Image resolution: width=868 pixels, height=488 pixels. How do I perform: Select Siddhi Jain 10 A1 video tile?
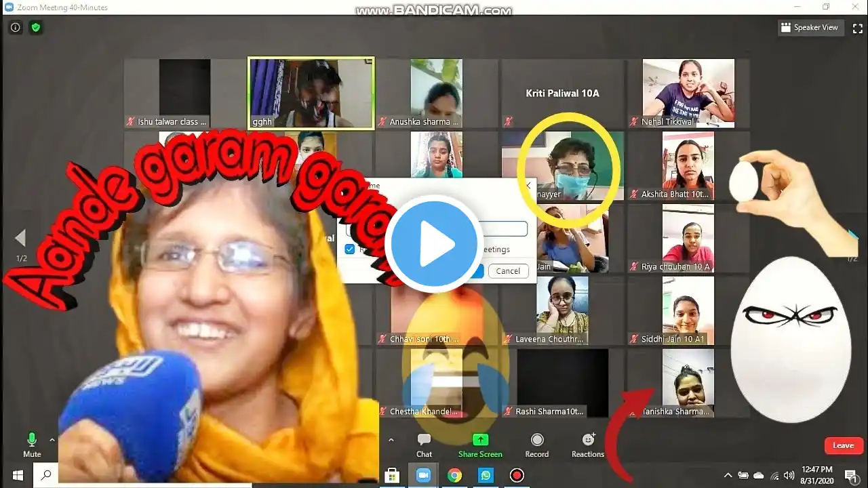tap(688, 311)
